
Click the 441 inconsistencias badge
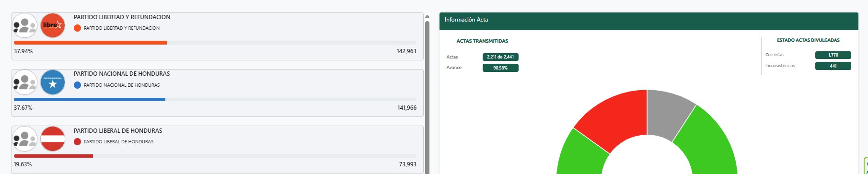pyautogui.click(x=833, y=66)
